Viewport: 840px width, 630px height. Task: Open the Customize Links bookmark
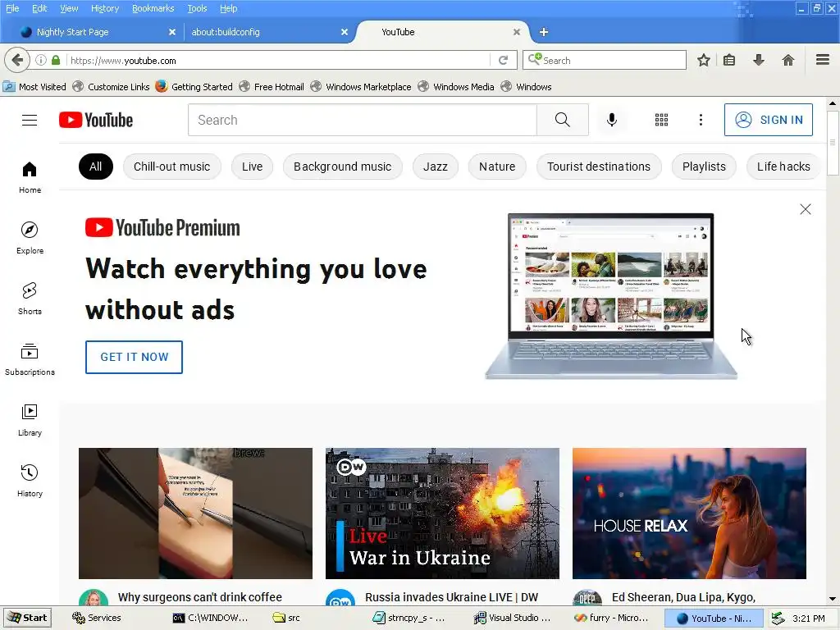coord(111,87)
